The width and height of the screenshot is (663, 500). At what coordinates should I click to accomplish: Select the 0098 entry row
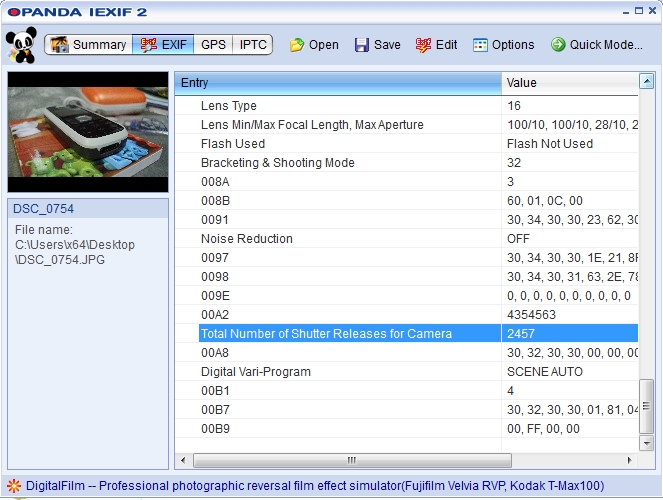tap(407, 277)
